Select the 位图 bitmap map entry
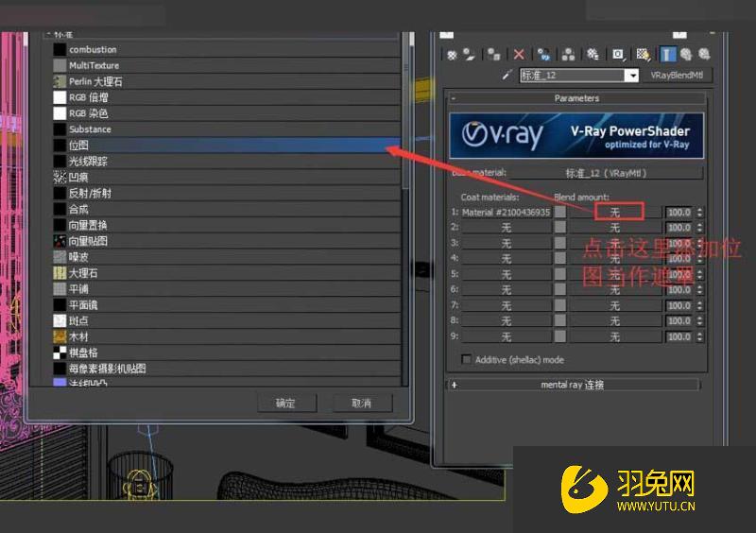Image resolution: width=756 pixels, height=533 pixels. coord(227,146)
